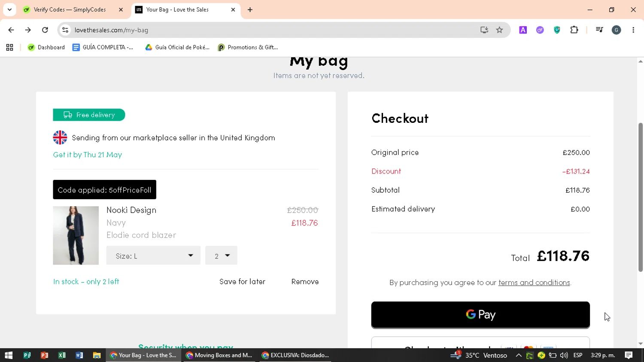The height and width of the screenshot is (362, 644).
Task: Open the apps grid in bookmarks bar
Action: click(9, 47)
